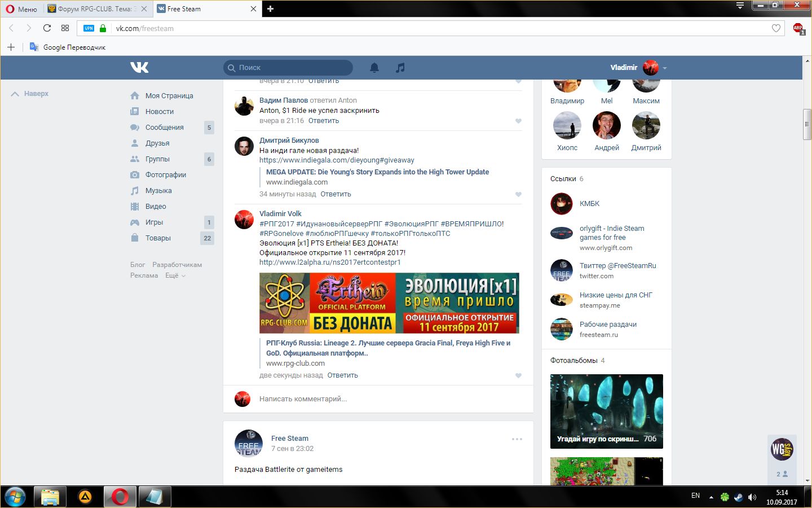Image resolution: width=812 pixels, height=508 pixels.
Task: Open Speed Dial grid icon
Action: (65, 28)
